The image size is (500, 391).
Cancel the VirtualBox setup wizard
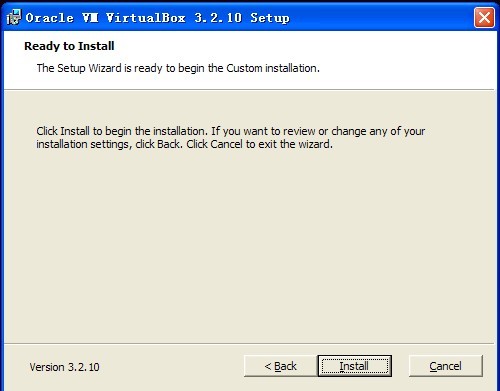point(446,366)
